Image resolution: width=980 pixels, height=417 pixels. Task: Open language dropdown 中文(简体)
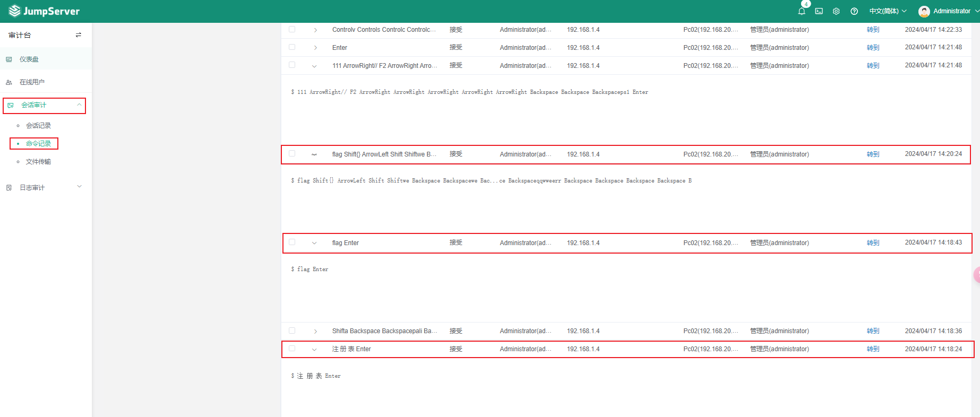pos(888,11)
